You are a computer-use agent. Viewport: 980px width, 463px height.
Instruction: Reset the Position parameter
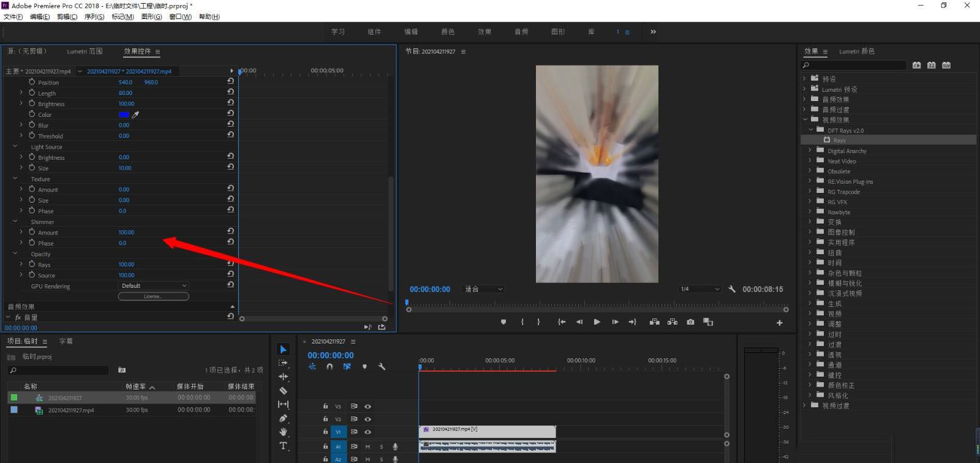pyautogui.click(x=230, y=81)
